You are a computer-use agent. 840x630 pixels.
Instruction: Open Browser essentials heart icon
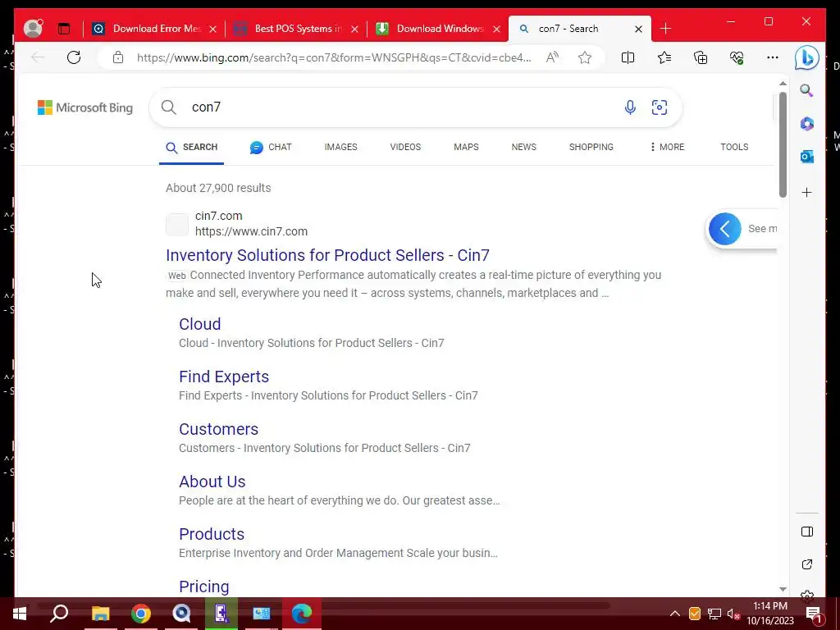coord(737,58)
